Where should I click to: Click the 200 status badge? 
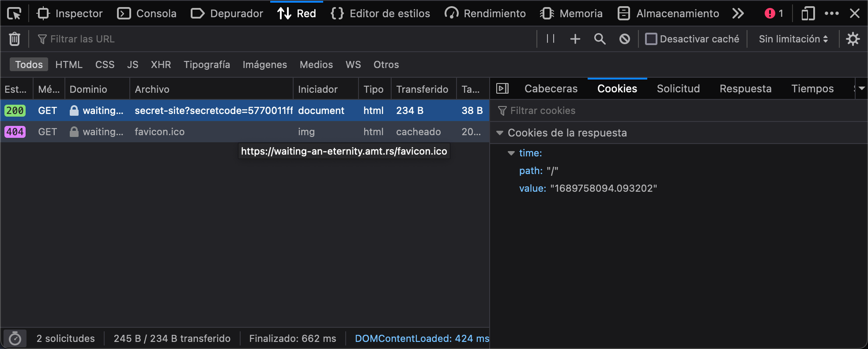15,110
